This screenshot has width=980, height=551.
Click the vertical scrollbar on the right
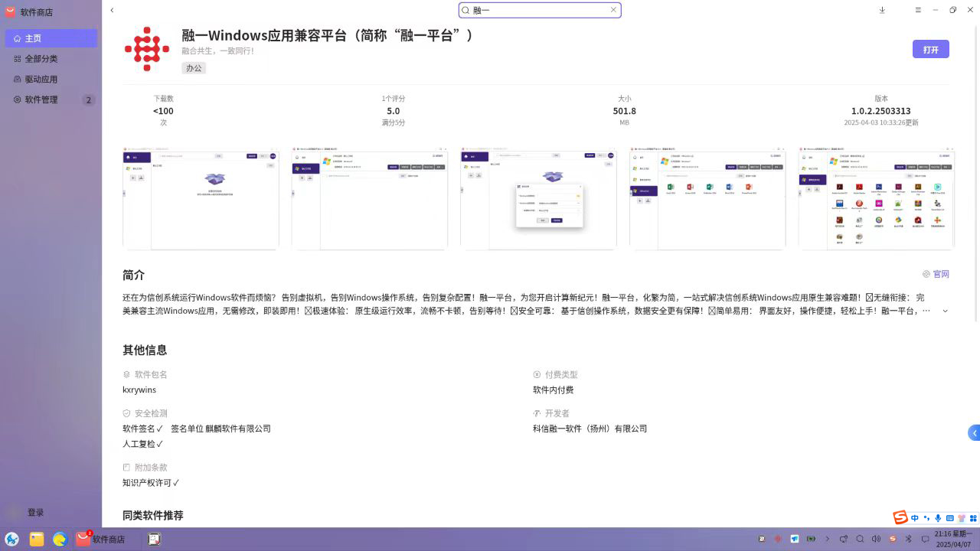point(976,172)
